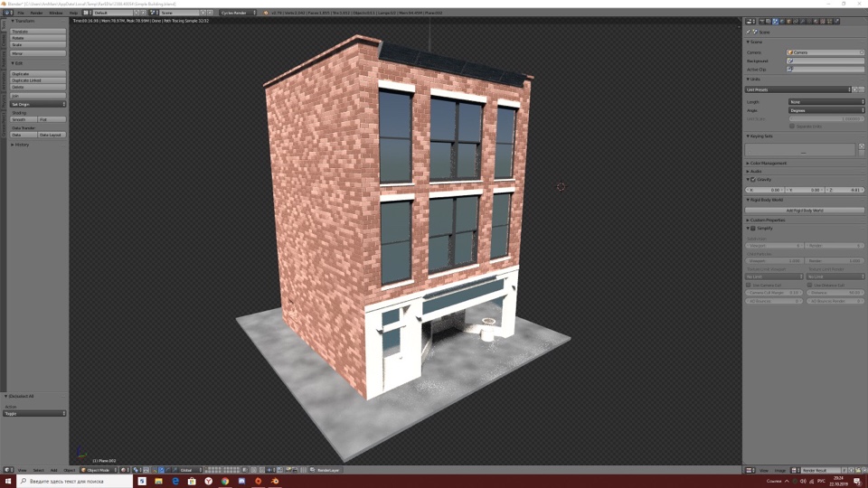This screenshot has width=868, height=488.
Task: Click the screen layout browse icon beside Default
Action: pyautogui.click(x=87, y=13)
